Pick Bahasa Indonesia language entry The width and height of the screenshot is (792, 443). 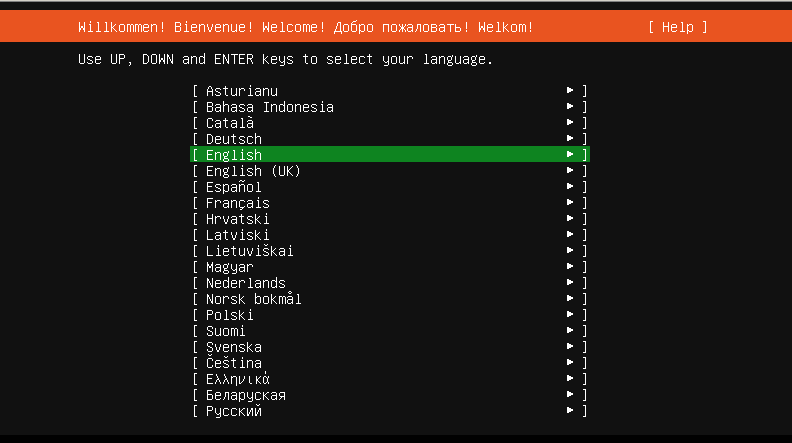point(269,107)
